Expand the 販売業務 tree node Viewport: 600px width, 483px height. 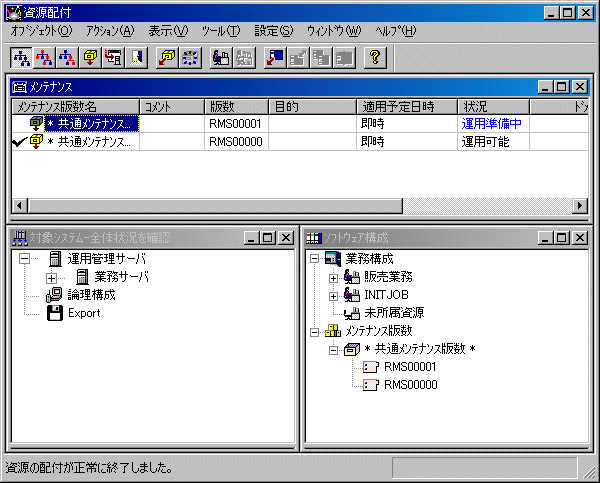coord(333,278)
